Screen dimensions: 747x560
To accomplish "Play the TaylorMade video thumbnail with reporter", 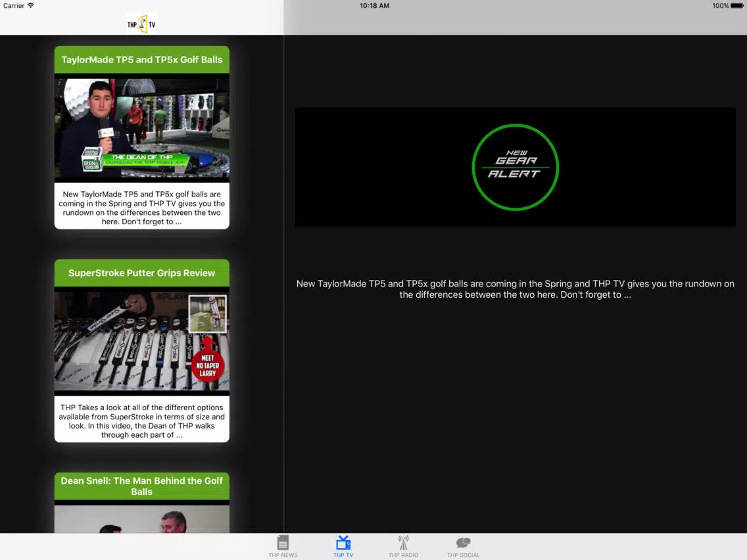I will pyautogui.click(x=142, y=128).
